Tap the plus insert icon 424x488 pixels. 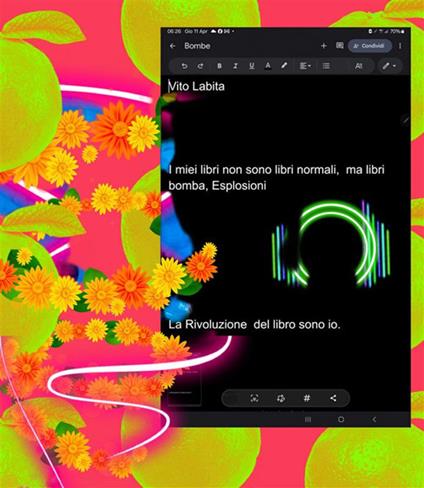click(324, 46)
